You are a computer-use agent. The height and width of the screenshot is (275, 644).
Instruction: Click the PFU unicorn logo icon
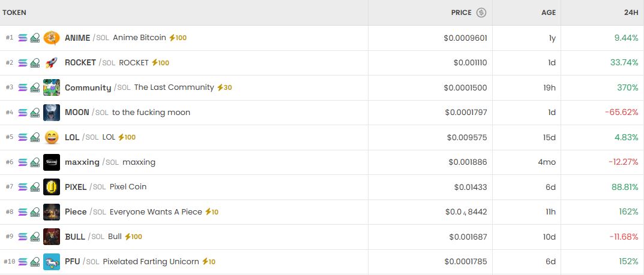(52, 262)
